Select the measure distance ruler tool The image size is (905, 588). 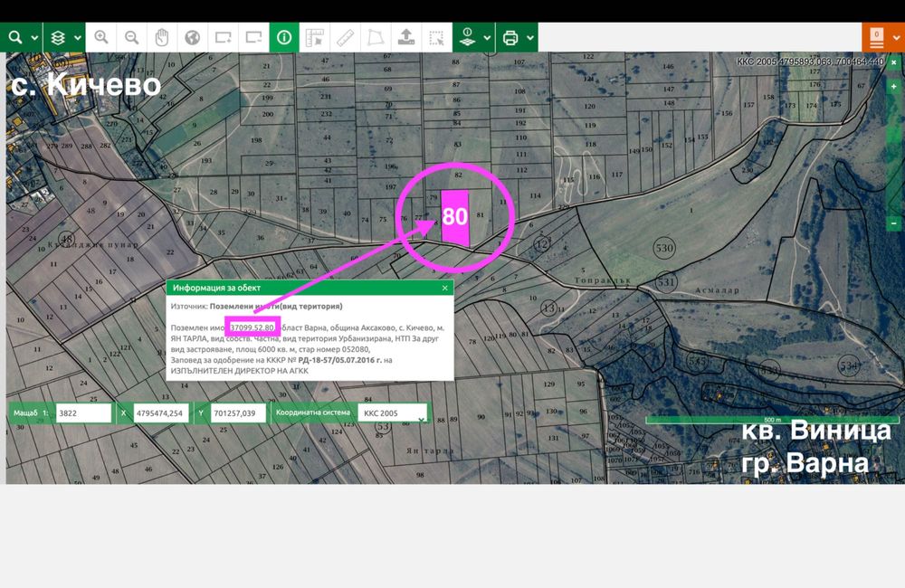click(x=345, y=38)
